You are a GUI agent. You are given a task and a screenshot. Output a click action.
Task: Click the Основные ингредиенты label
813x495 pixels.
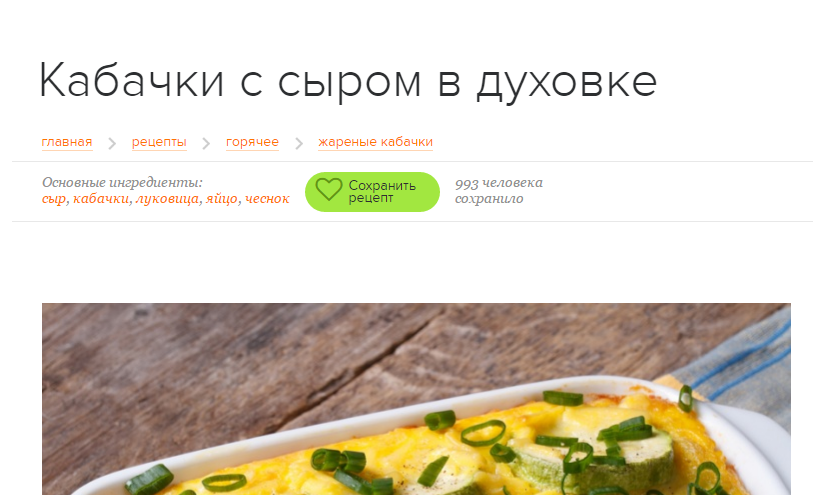122,182
